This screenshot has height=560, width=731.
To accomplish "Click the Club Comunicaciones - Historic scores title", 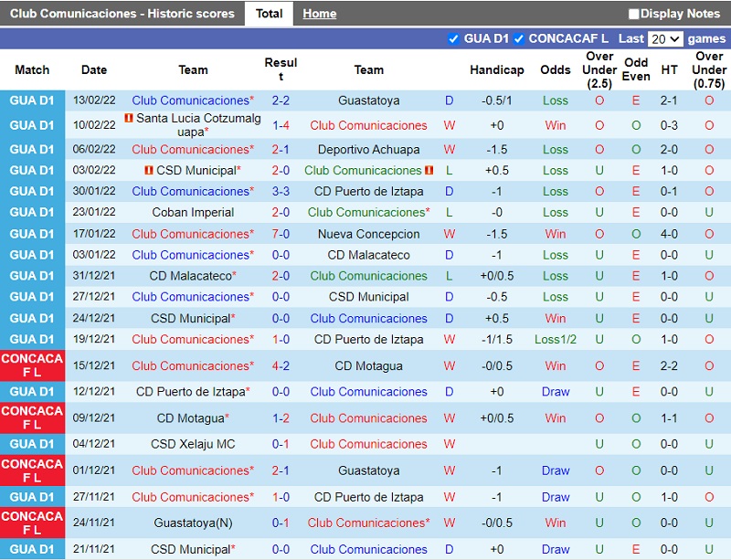I will (122, 14).
